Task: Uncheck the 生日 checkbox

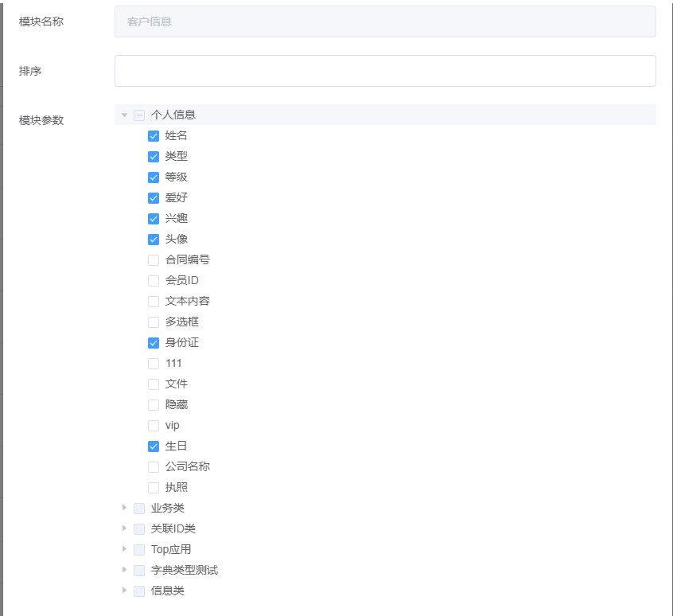Action: (x=154, y=446)
